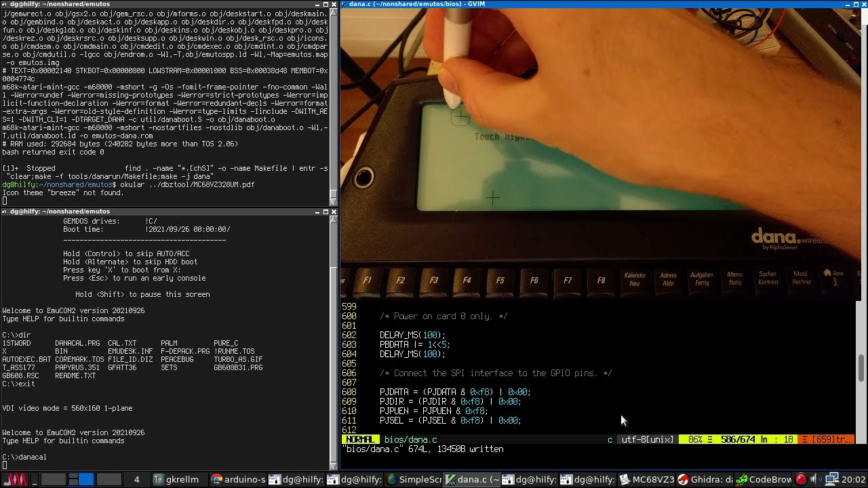The width and height of the screenshot is (868, 488).
Task: Maximize the top terminal window
Action: (325, 4)
